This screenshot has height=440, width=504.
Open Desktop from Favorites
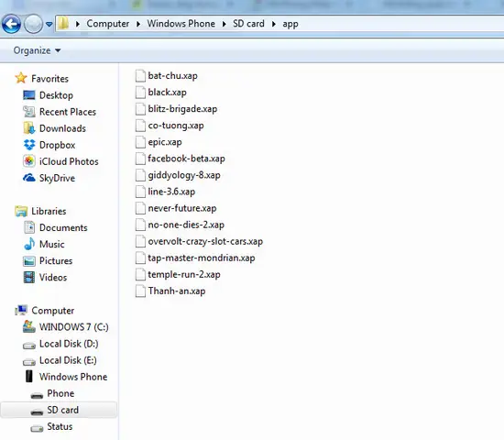(56, 95)
